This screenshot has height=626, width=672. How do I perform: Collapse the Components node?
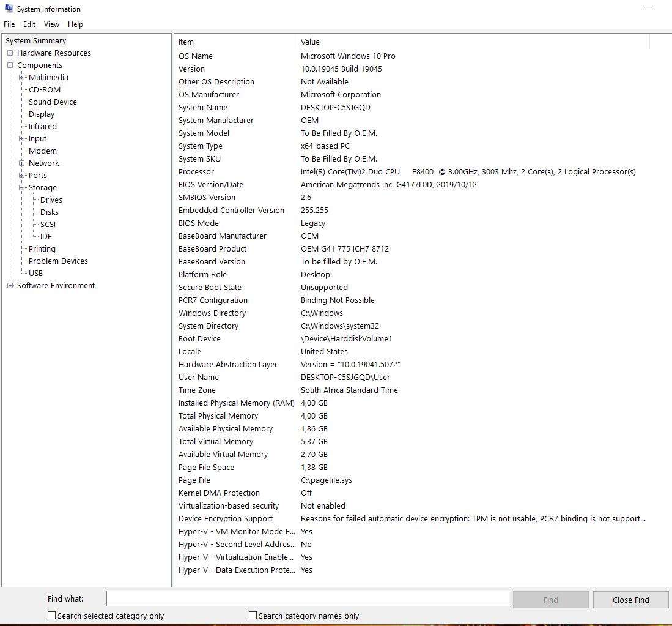click(x=10, y=65)
